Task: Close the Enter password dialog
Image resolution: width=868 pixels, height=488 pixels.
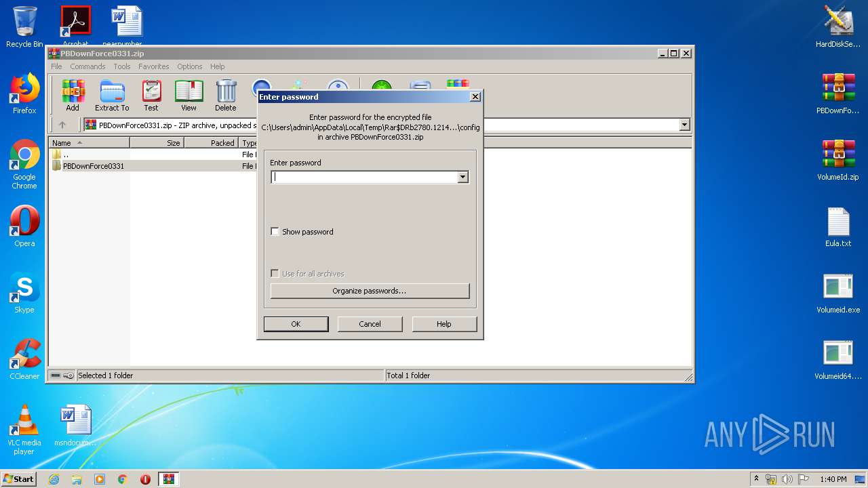Action: coord(475,97)
